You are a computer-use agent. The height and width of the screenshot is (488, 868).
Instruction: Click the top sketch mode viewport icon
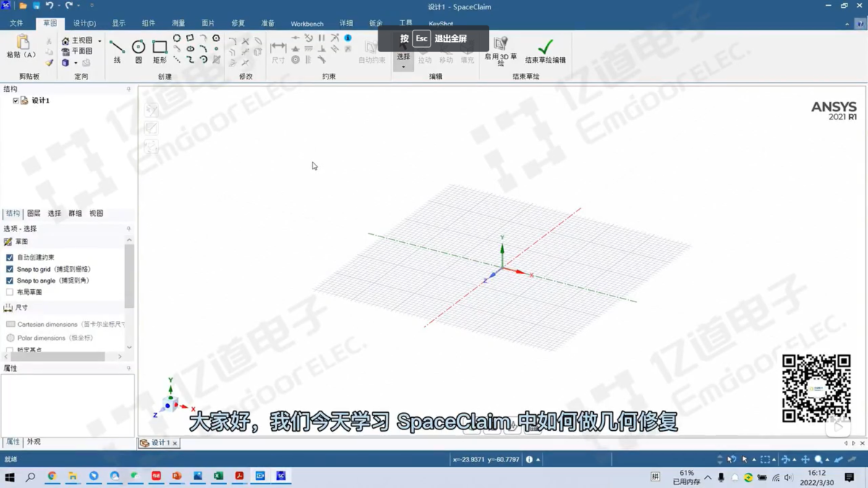coord(151,110)
